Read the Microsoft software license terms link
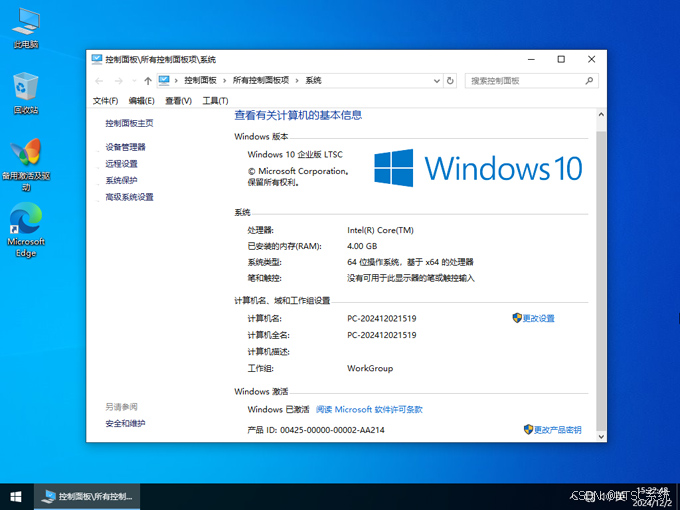This screenshot has width=680, height=510. [x=369, y=409]
